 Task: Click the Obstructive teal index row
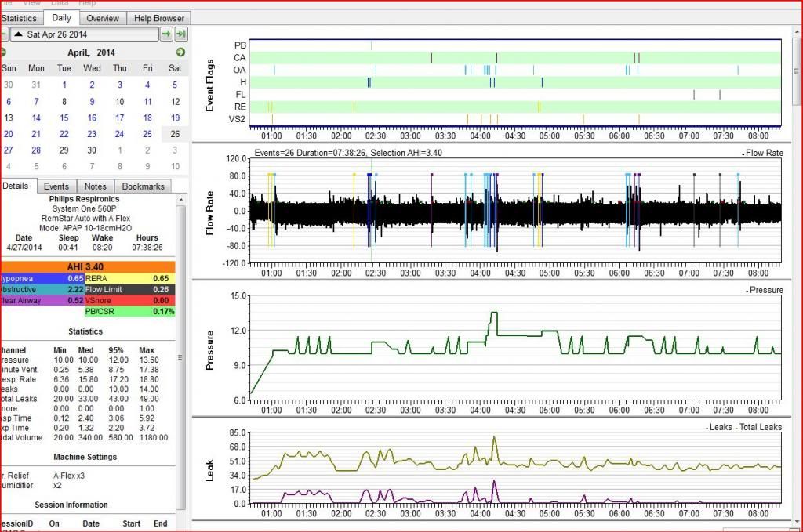pyautogui.click(x=42, y=290)
